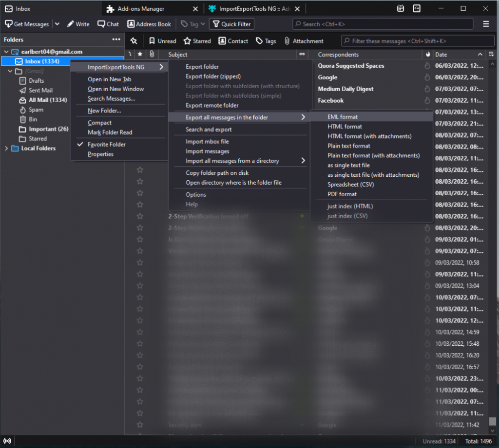The height and width of the screenshot is (448, 499).
Task: Sort by the starred column header
Action: coord(140,55)
